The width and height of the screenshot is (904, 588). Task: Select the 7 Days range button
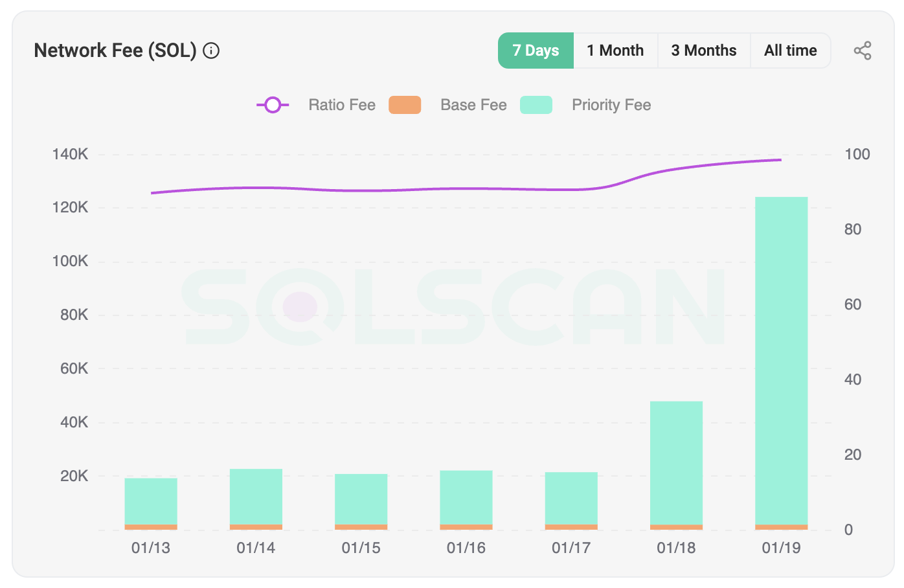point(536,50)
